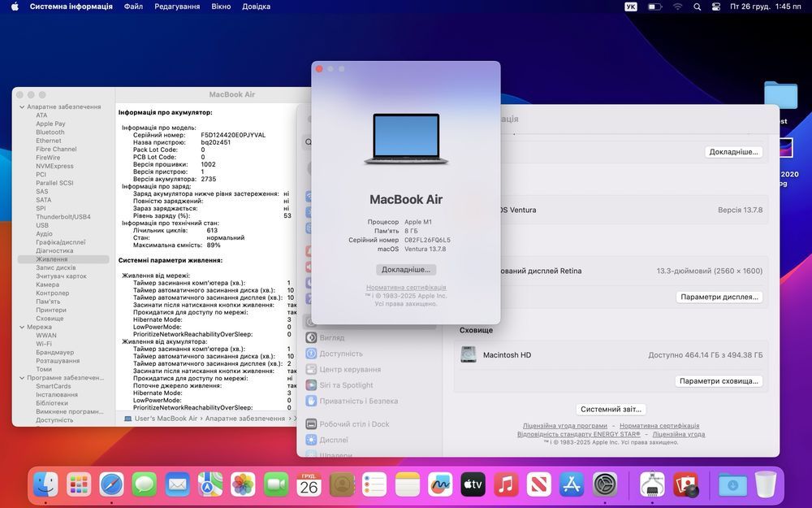Open Finder from the Dock
The height and width of the screenshot is (508, 812).
click(x=45, y=484)
